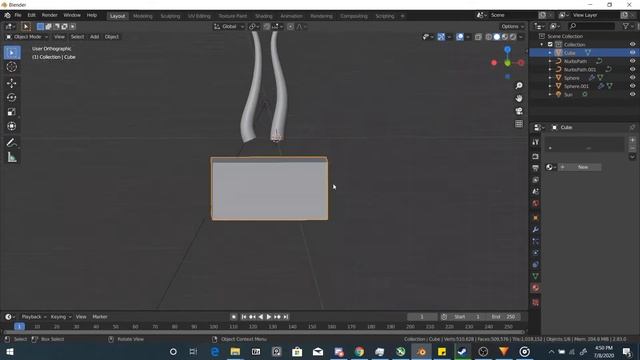
Task: Open the outliner filter funnel
Action: (626, 26)
